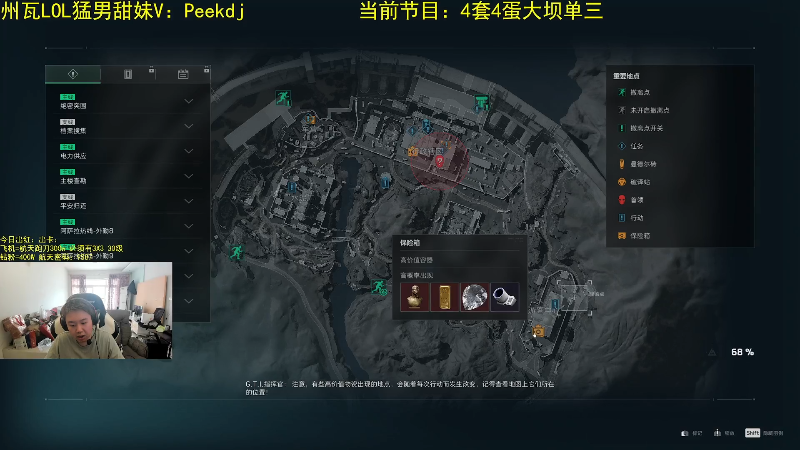Select the blue action marker below the red circle
The width and height of the screenshot is (800, 450).
386,180
